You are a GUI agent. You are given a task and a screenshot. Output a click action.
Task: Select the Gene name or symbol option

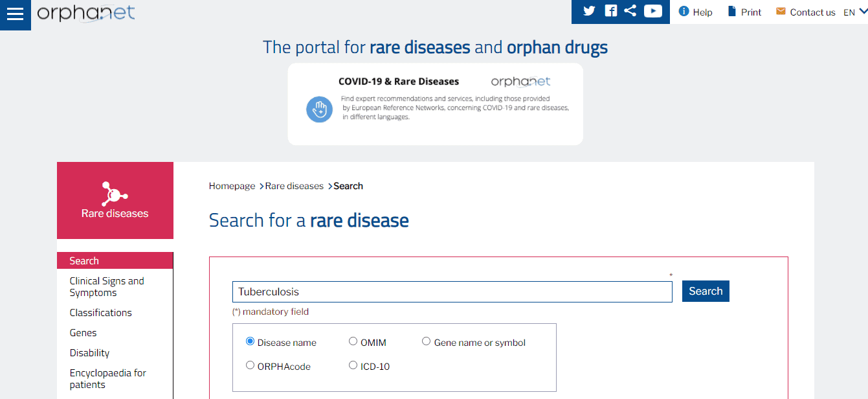tap(426, 341)
